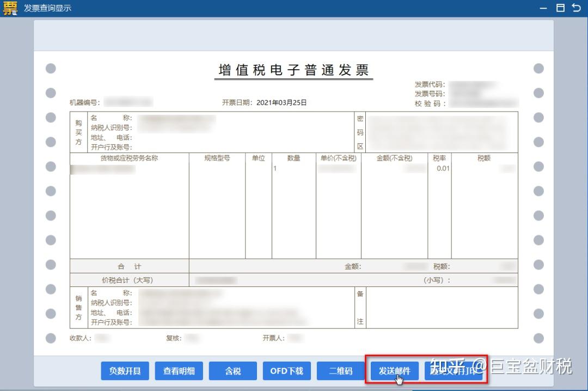This screenshot has width=588, height=391.
Task: Click the (小写) label
Action: 437,280
